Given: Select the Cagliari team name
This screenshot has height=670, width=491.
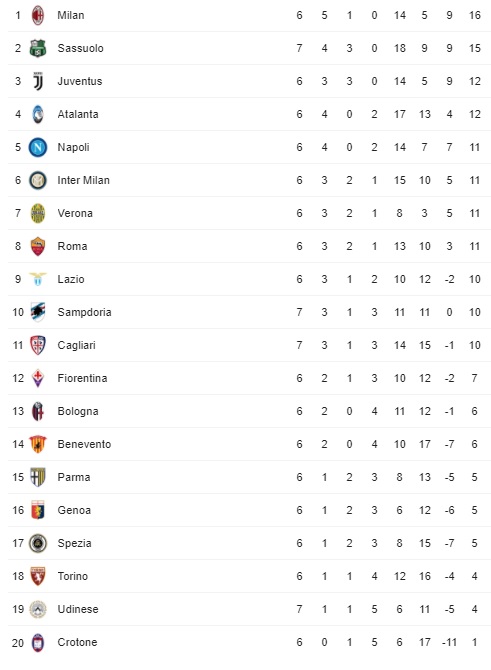Looking at the screenshot, I should [x=76, y=345].
